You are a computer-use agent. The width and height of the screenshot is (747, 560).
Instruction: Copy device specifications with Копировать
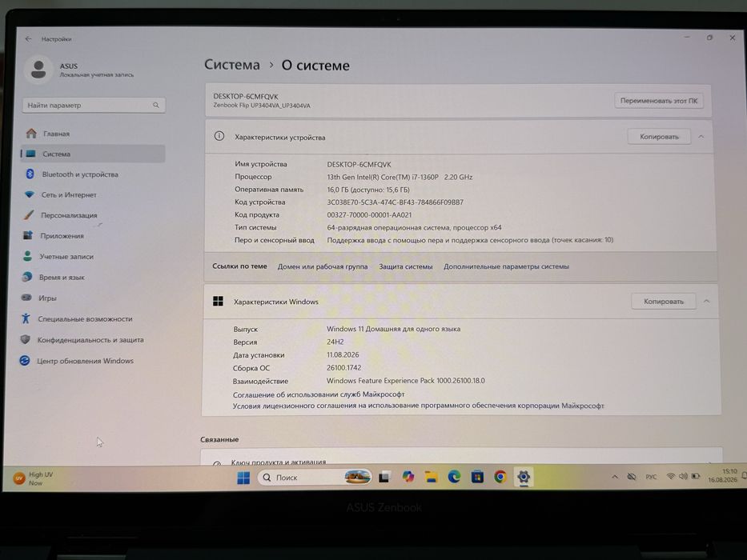(x=659, y=137)
